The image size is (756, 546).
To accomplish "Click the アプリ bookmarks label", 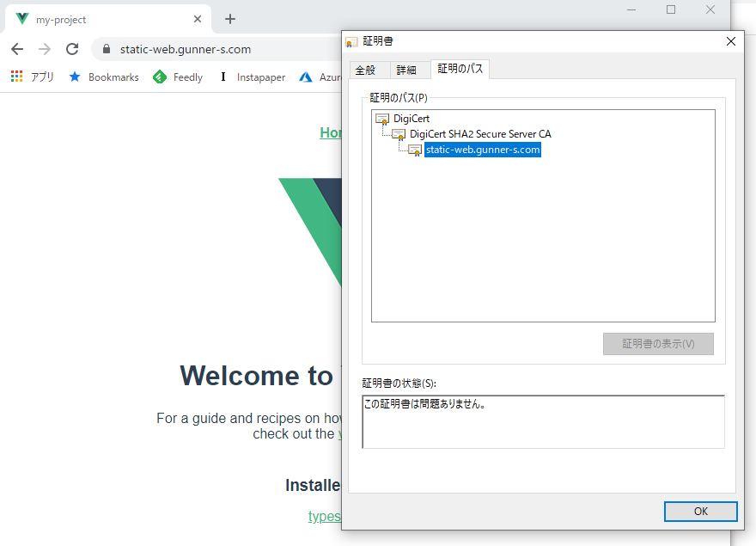I will tap(42, 77).
